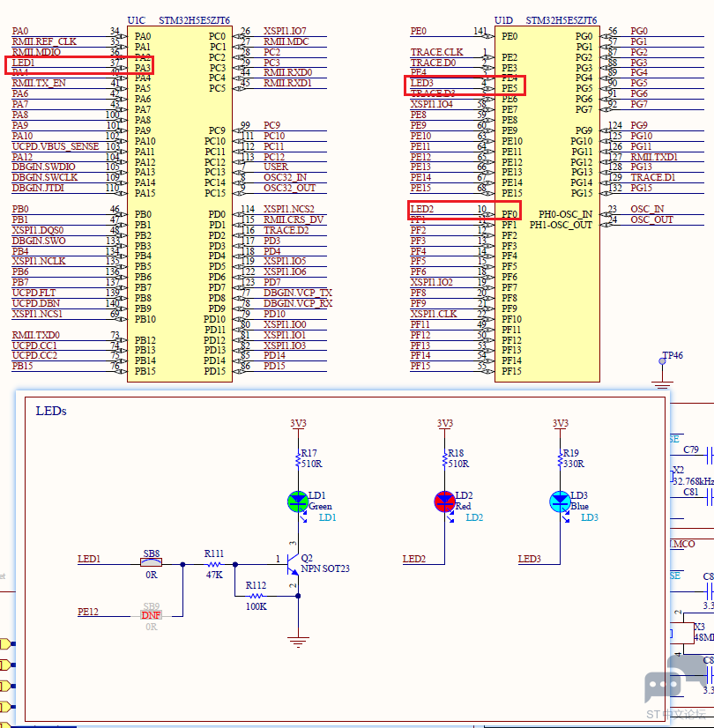Click the USER net label on PC13
The image size is (714, 728).
[276, 167]
